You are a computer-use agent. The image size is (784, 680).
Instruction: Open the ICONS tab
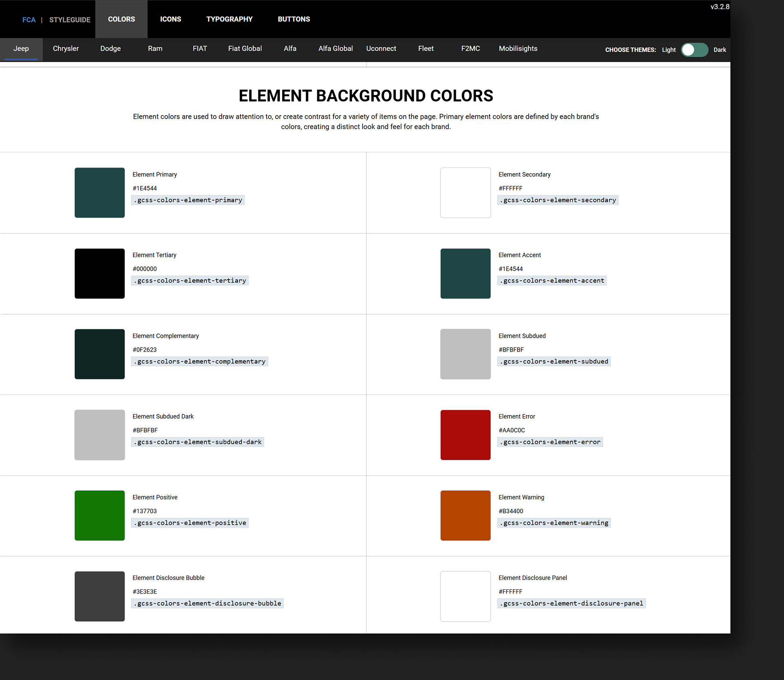pos(170,19)
